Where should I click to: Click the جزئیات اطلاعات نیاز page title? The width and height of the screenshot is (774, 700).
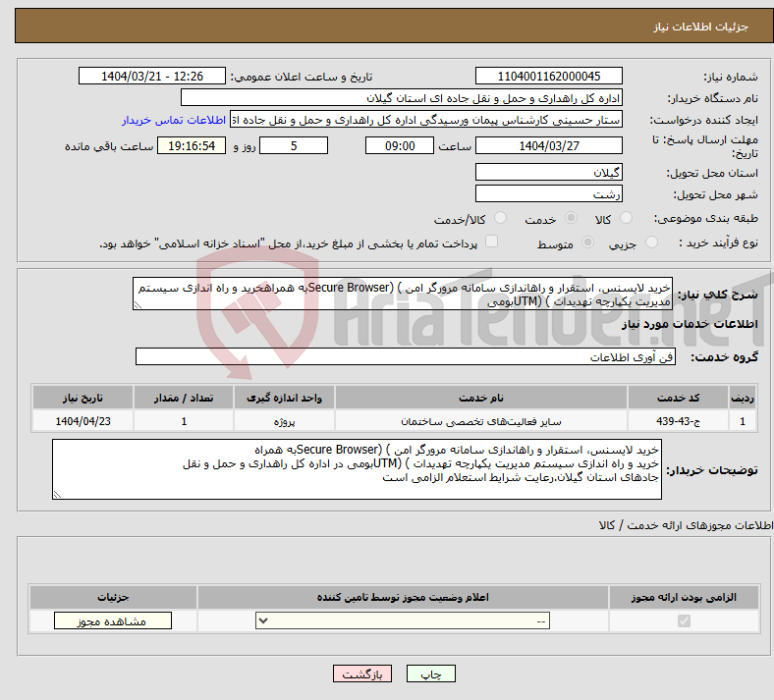click(701, 27)
